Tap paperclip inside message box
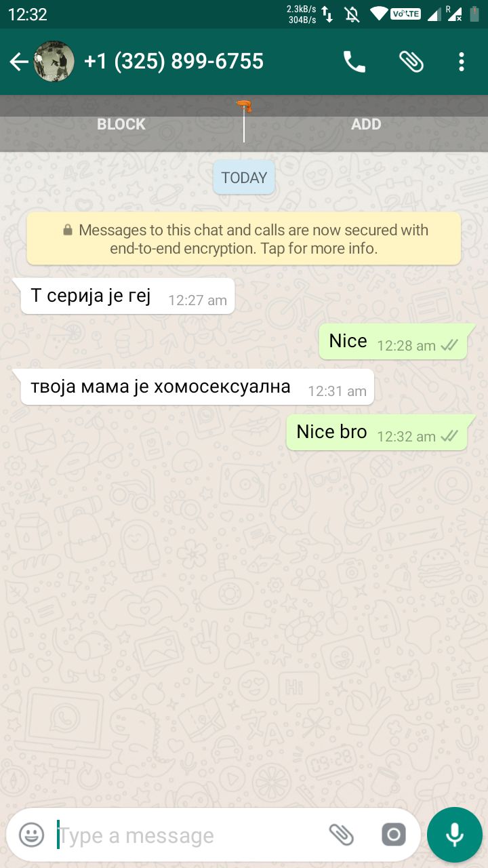The image size is (488, 868). click(x=342, y=835)
